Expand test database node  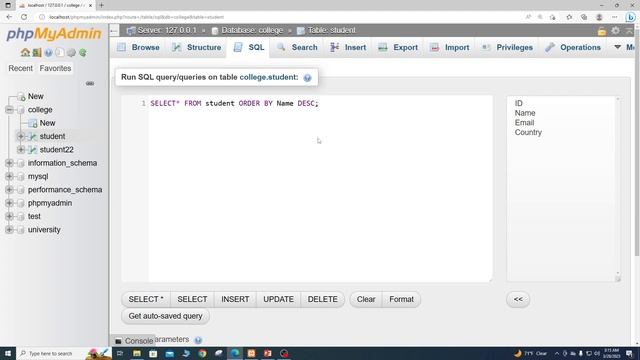tap(9, 216)
